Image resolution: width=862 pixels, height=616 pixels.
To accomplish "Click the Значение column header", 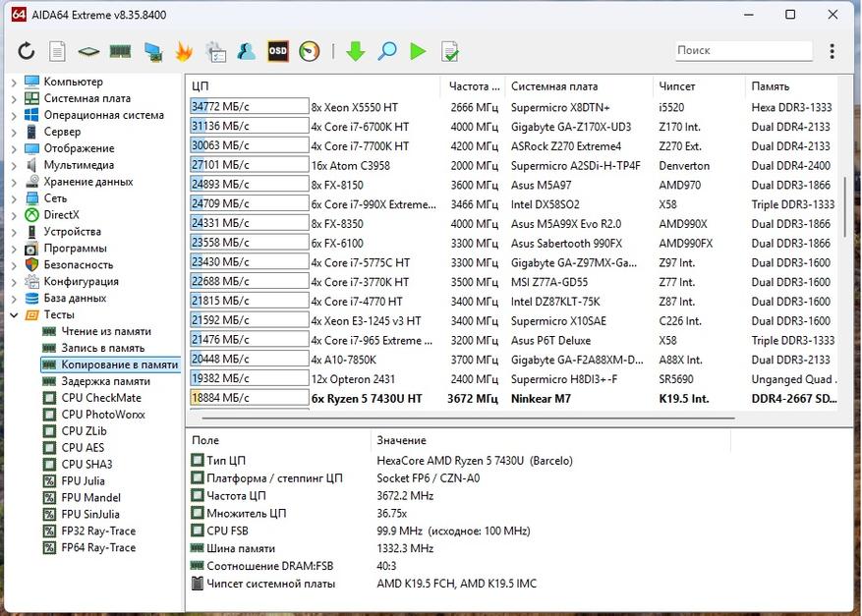I will (550, 440).
